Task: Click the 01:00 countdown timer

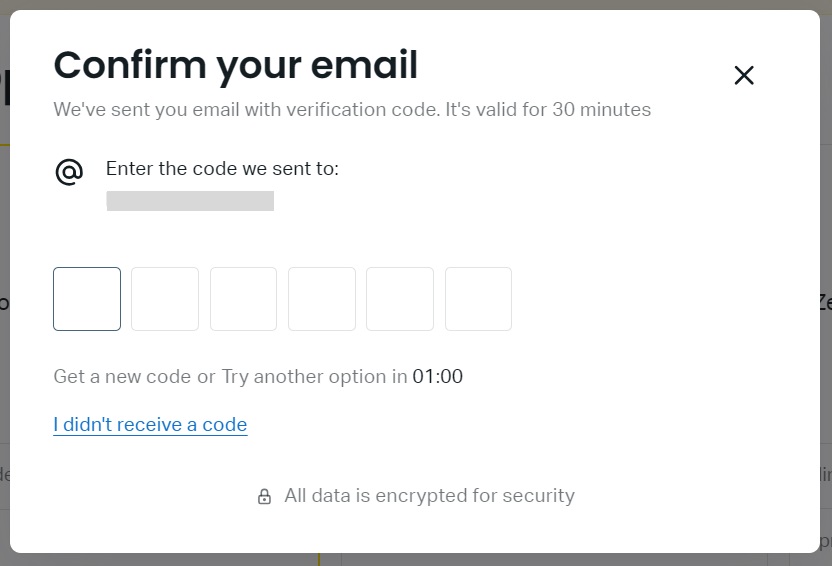Action: (x=438, y=377)
